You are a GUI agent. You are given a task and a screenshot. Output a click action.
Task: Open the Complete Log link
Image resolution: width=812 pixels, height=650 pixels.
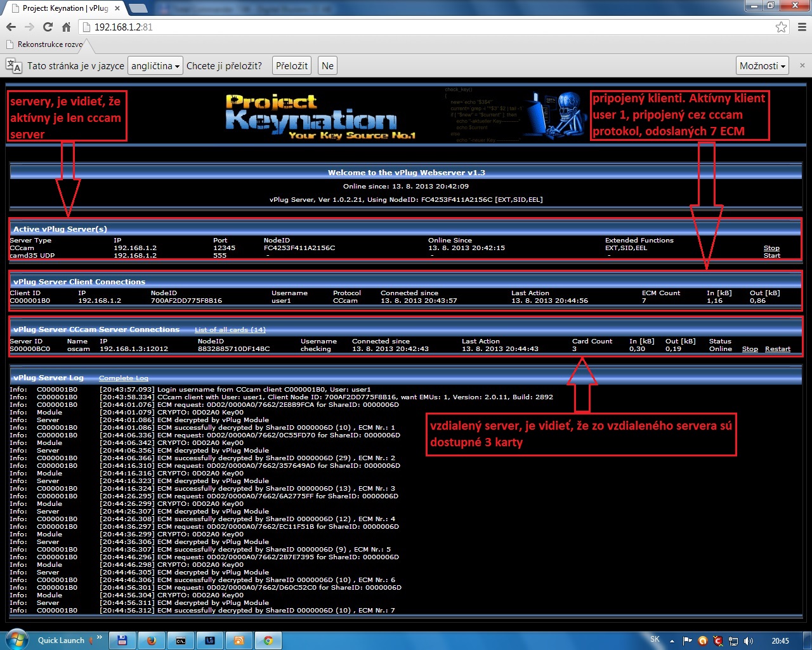click(124, 378)
